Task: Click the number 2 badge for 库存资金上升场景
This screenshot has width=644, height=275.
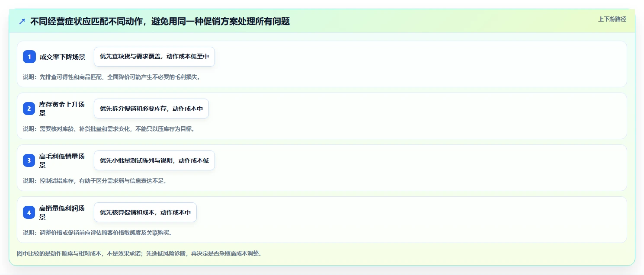Action: click(29, 109)
